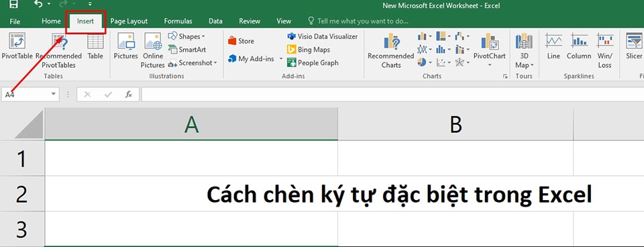Viewport: 644px width, 247px height.
Task: Insert a PivotTable
Action: [x=17, y=46]
